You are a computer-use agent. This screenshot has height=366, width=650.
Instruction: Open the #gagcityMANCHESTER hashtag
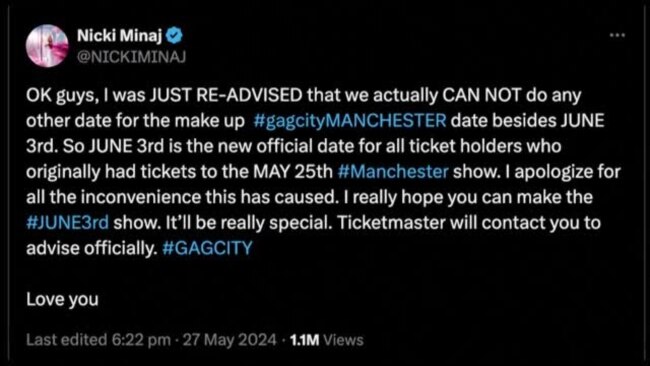[349, 121]
